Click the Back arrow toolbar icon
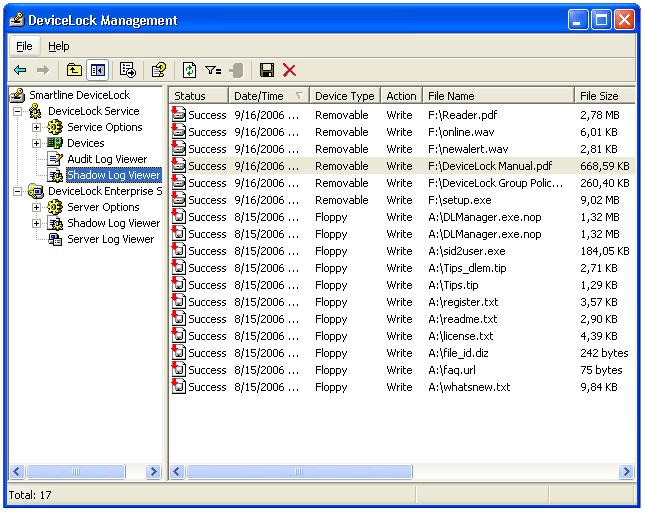Screen dimensions: 645x512 20,70
